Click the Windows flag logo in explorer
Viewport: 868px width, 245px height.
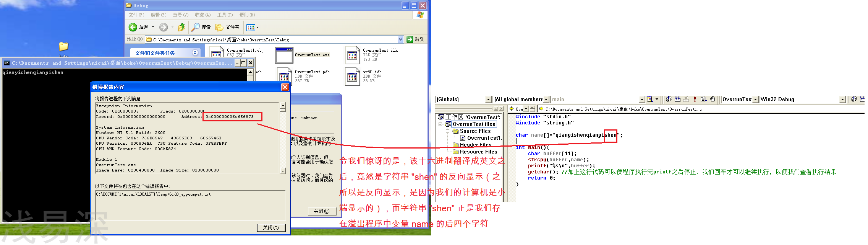[x=420, y=15]
